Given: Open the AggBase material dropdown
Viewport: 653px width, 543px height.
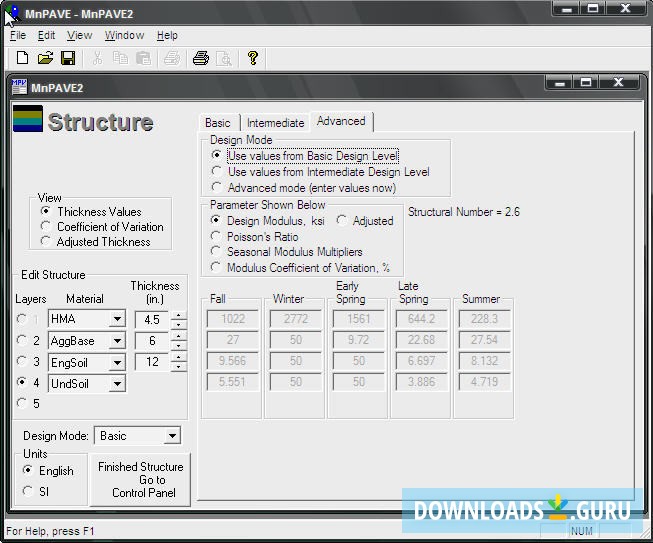Looking at the screenshot, I should point(117,341).
